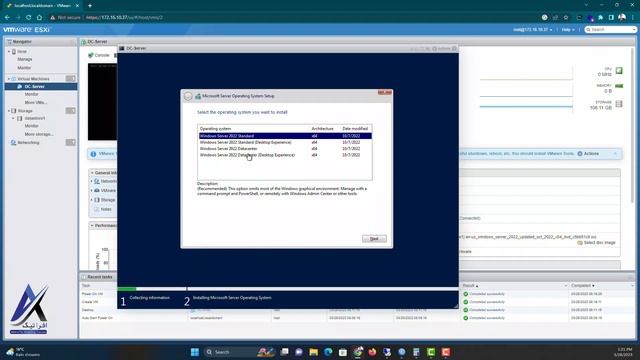The width and height of the screenshot is (640, 360).
Task: Select Windows Server 2022 Standard (Desktop Experience)
Action: [285, 142]
